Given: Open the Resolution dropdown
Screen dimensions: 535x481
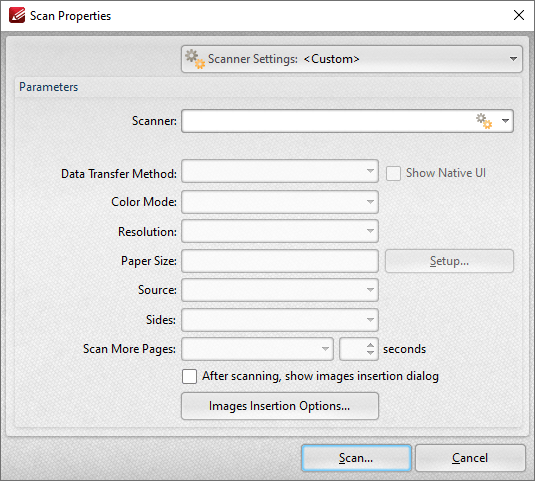Looking at the screenshot, I should coord(280,231).
